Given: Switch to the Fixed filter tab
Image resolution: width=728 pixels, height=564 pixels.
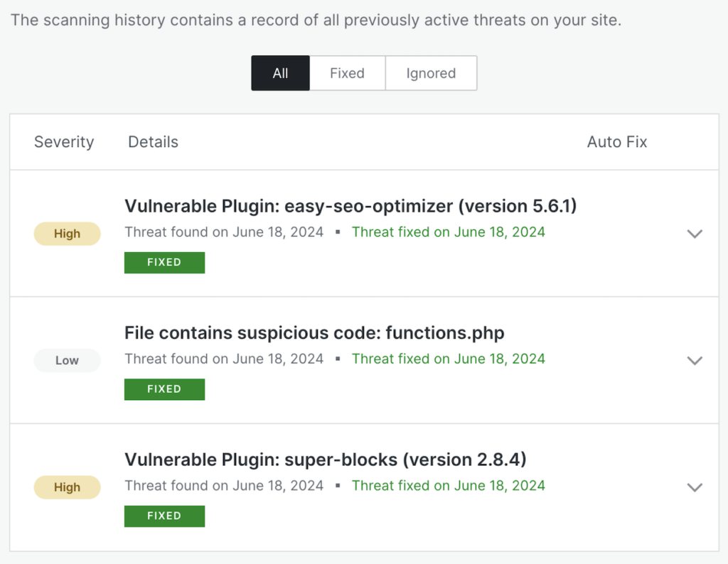Looking at the screenshot, I should [x=347, y=73].
